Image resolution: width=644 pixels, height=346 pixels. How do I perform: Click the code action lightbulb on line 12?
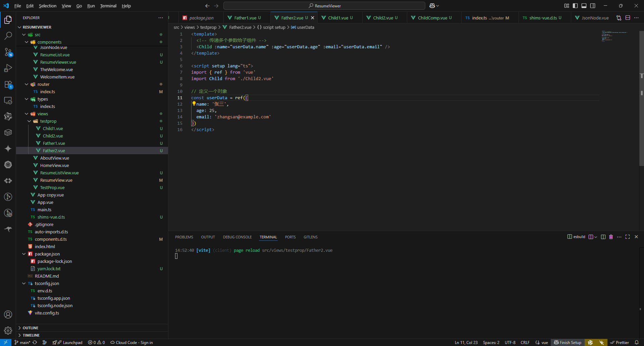pyautogui.click(x=194, y=104)
